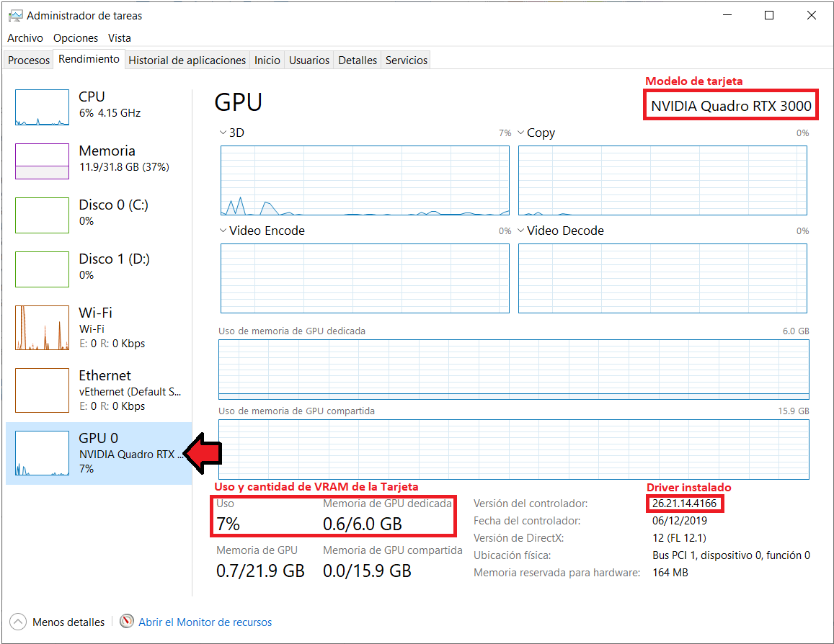Viewport: 834px width, 644px height.
Task: Click the vEthernet (Default S... text
Action: (130, 392)
